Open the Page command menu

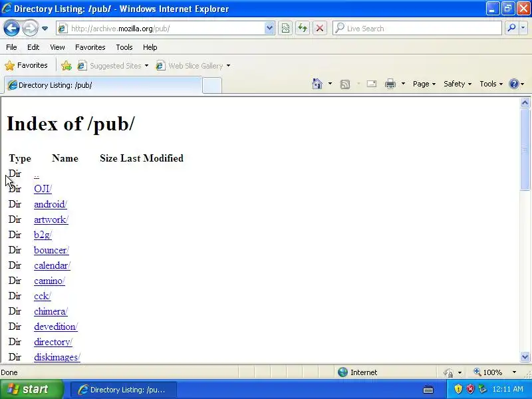tap(424, 84)
